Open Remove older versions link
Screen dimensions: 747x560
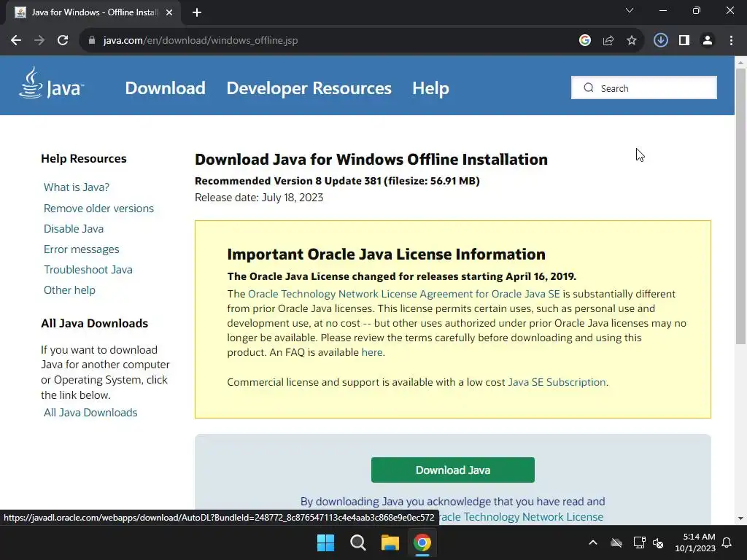coord(98,208)
